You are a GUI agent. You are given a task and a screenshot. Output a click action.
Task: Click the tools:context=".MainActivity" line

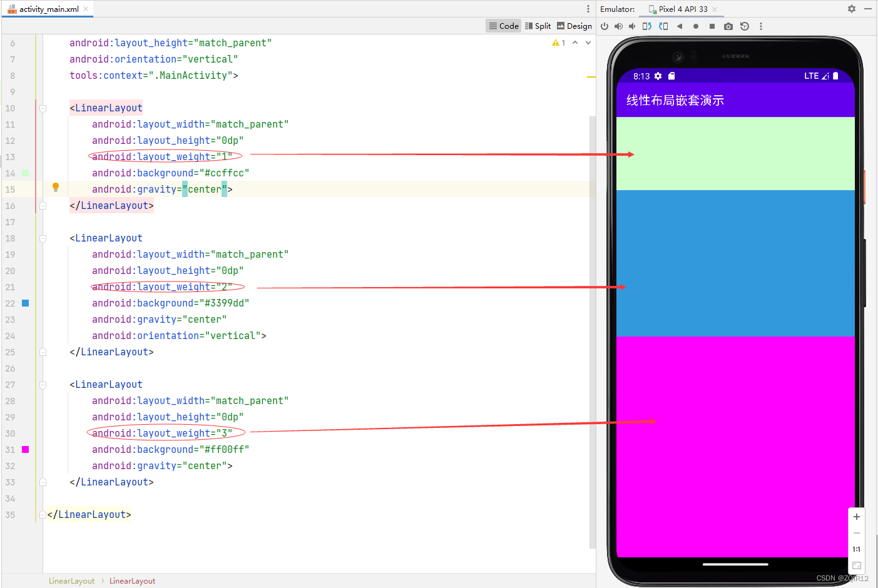[x=154, y=75]
